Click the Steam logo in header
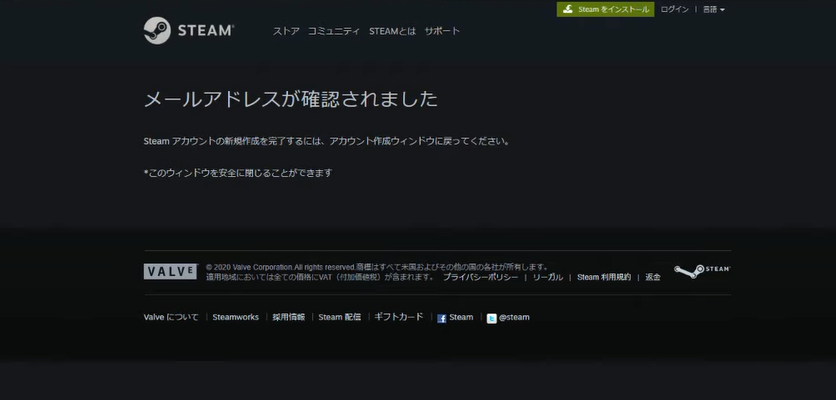 point(189,30)
